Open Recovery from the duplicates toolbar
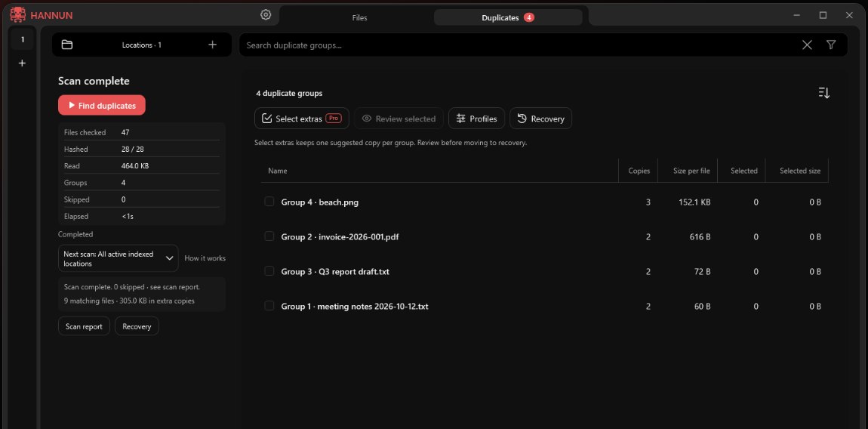This screenshot has height=429, width=868. point(541,119)
